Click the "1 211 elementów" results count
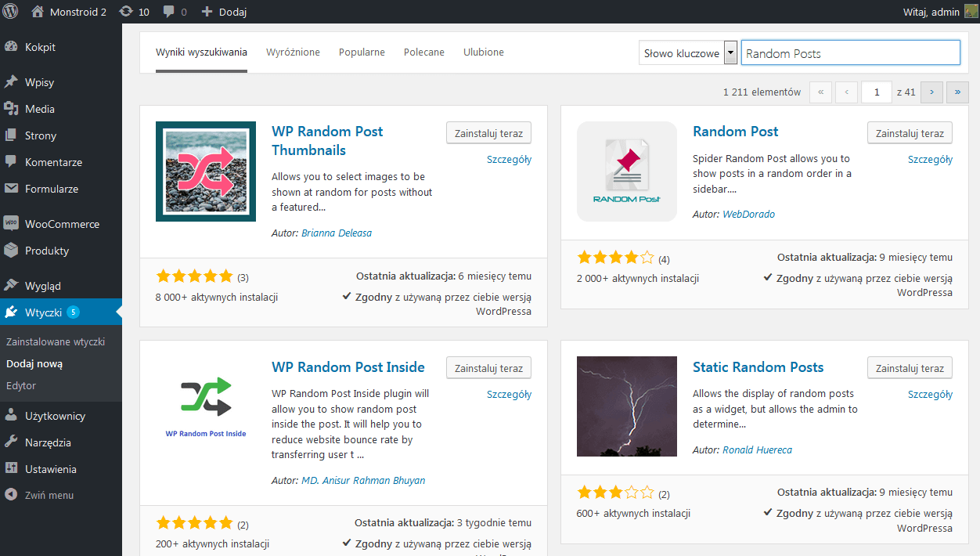 pos(762,92)
